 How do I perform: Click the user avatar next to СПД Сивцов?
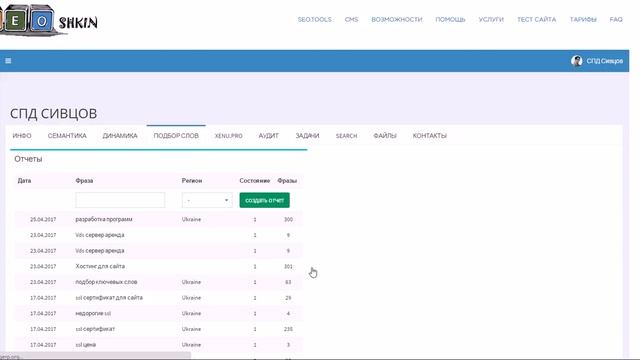577,61
